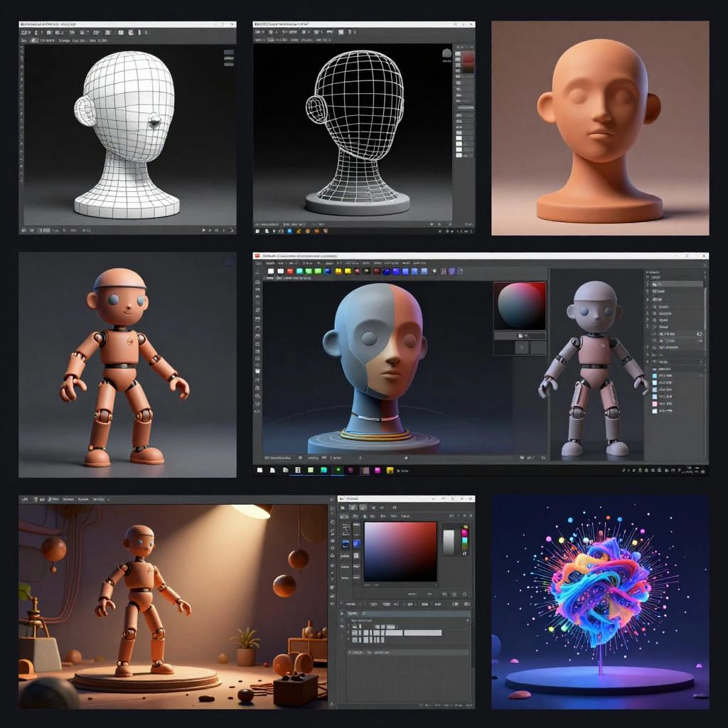Select the bright blue swatch left of the color field
The width and height of the screenshot is (728, 728).
[356, 544]
